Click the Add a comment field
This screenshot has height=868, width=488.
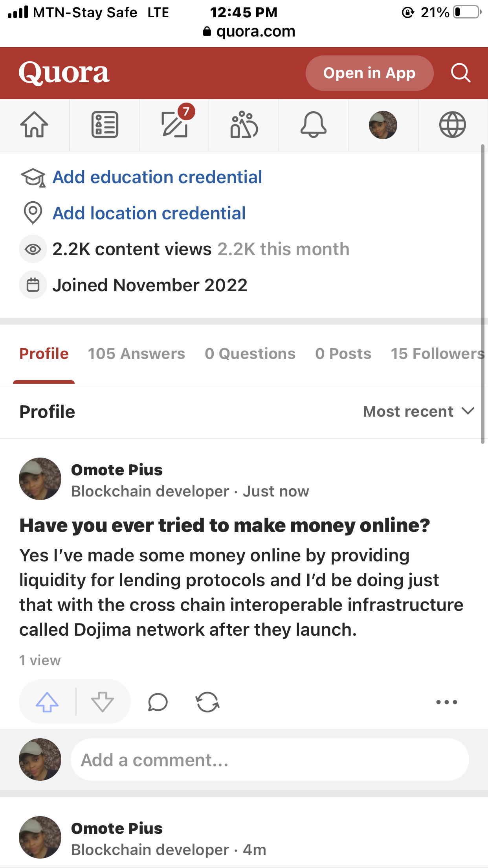click(270, 760)
